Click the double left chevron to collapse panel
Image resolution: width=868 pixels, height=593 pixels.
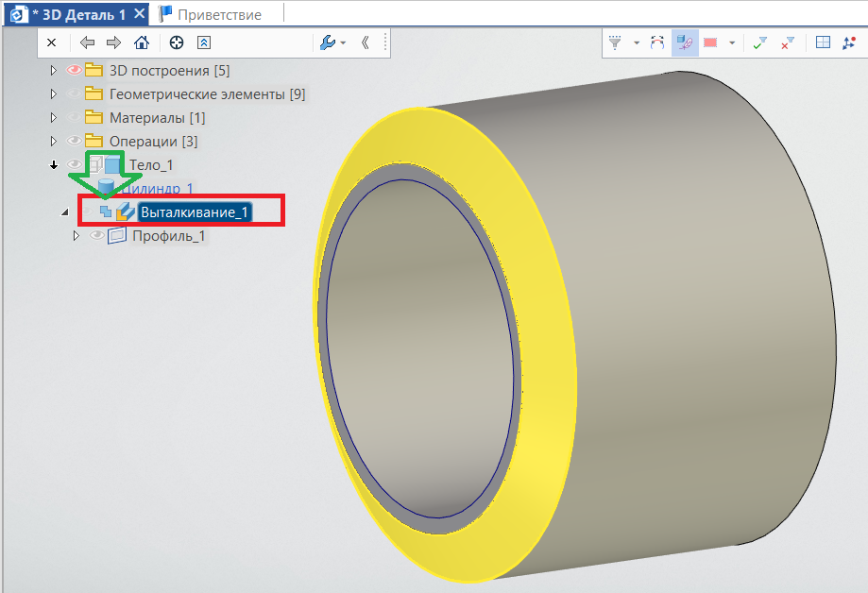366,42
